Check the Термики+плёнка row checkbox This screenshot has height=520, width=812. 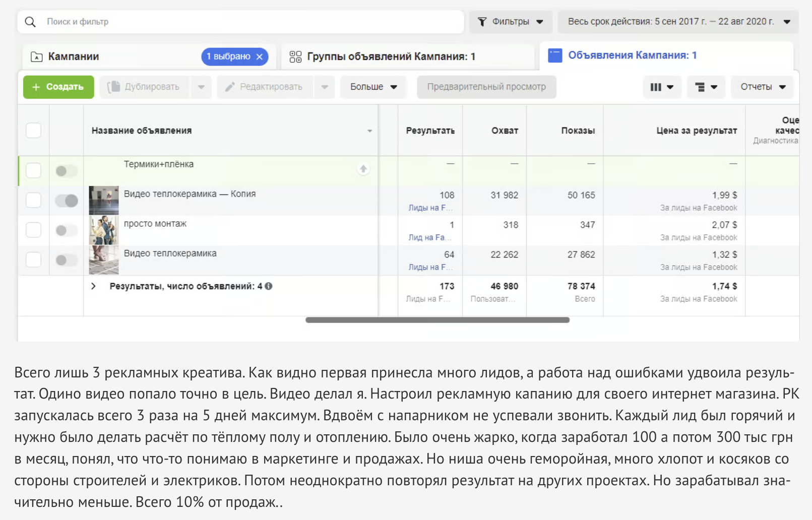[33, 170]
